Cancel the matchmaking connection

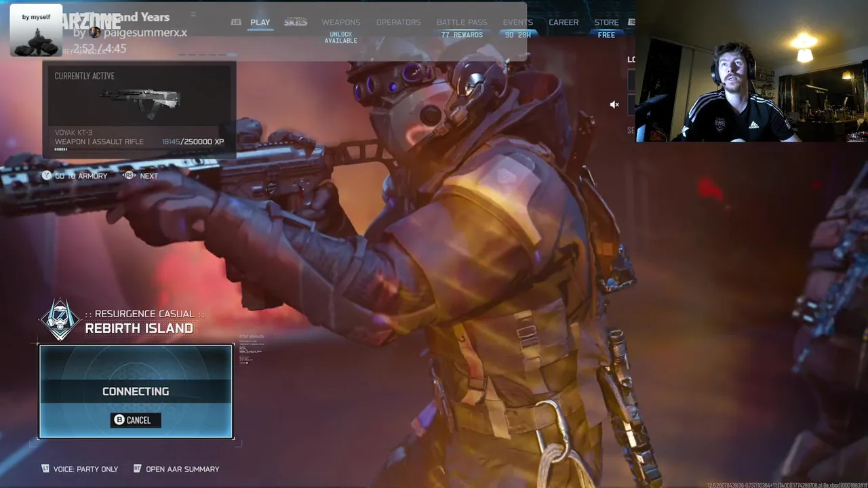(136, 420)
